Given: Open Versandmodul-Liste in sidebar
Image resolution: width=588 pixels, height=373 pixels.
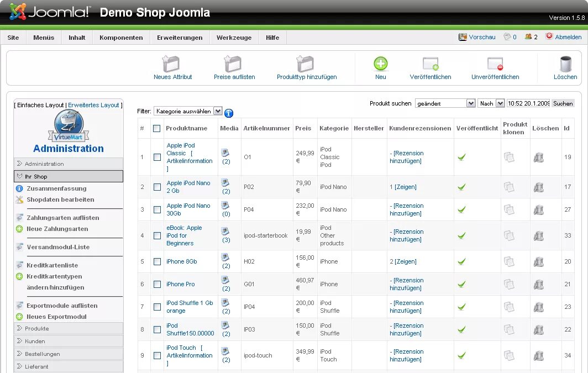Looking at the screenshot, I should click(58, 247).
